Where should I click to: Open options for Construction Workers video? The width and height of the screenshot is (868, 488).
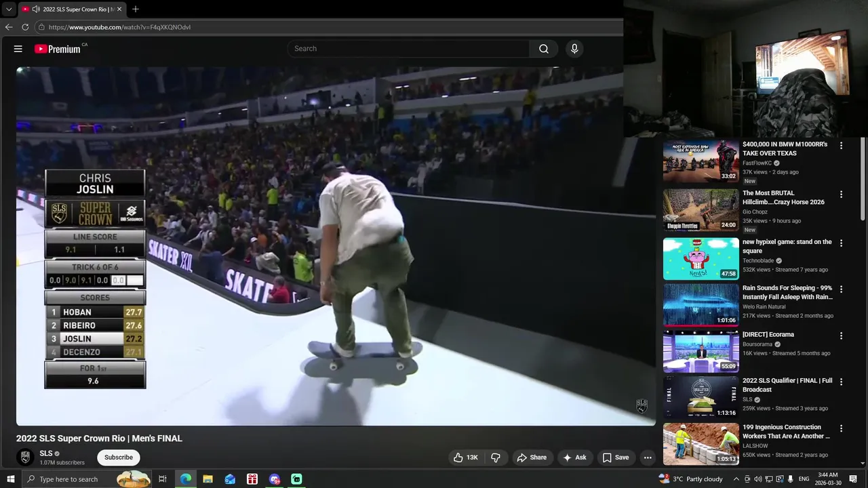[x=842, y=428]
